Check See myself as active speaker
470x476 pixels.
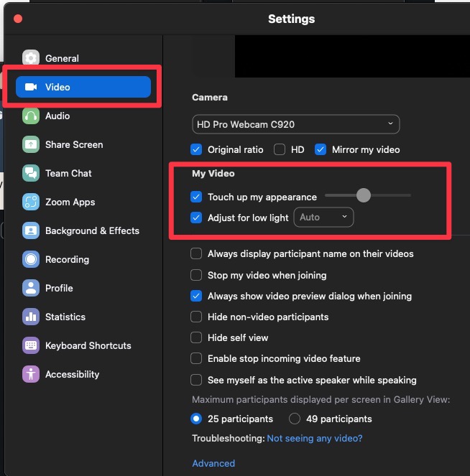[x=196, y=380]
